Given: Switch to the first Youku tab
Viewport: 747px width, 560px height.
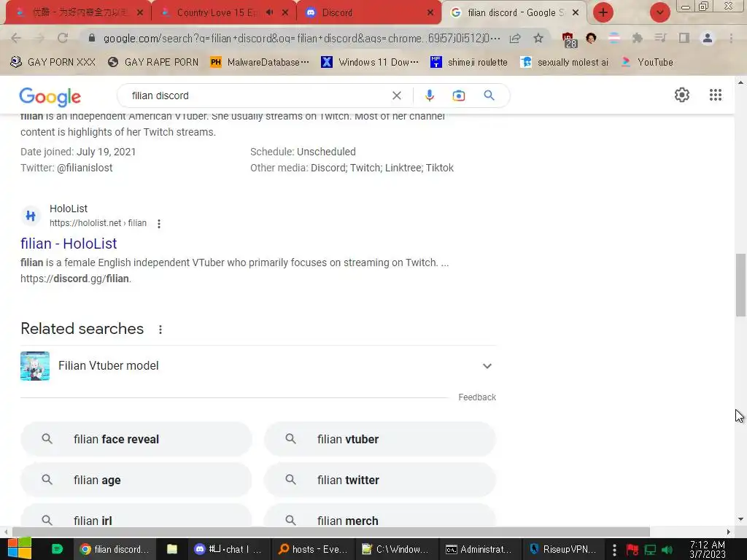Looking at the screenshot, I should coord(80,13).
